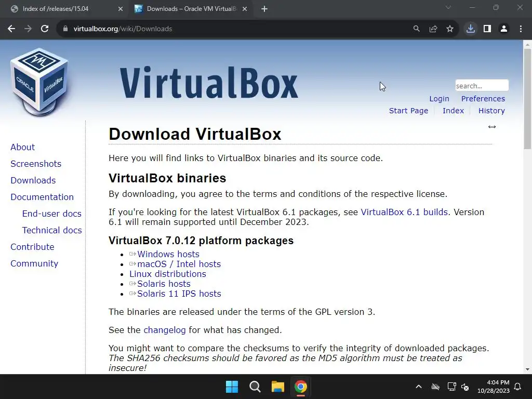The width and height of the screenshot is (532, 399).
Task: Click the browser back arrow
Action: tap(11, 29)
